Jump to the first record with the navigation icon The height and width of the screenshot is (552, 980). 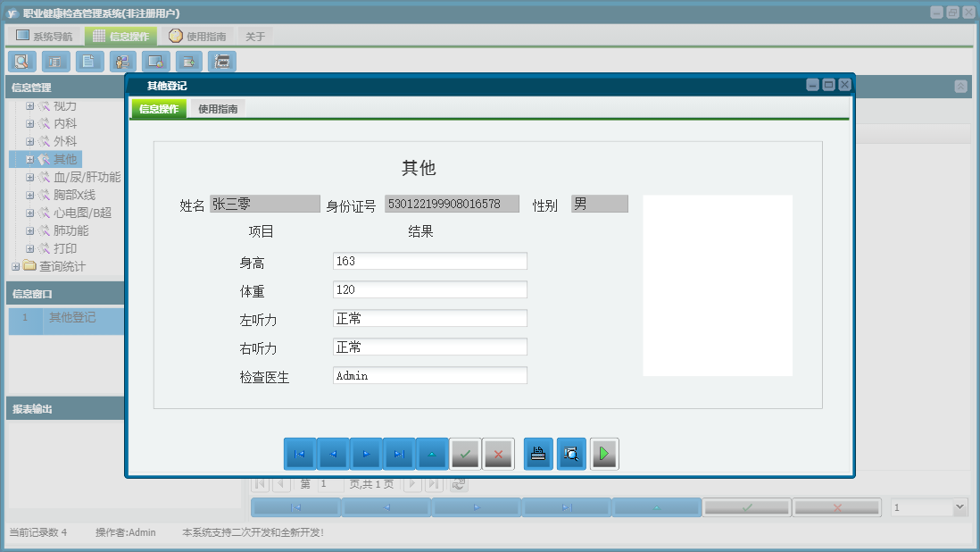(x=300, y=454)
